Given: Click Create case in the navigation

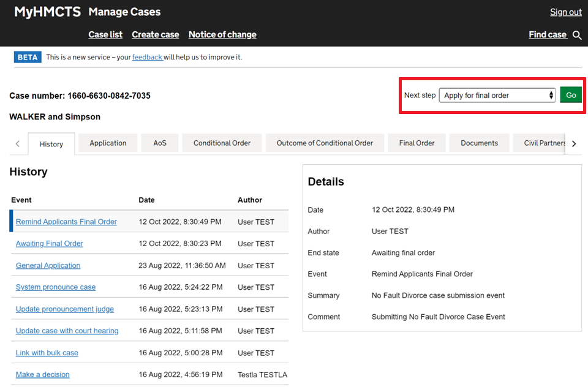Looking at the screenshot, I should click(x=156, y=35).
